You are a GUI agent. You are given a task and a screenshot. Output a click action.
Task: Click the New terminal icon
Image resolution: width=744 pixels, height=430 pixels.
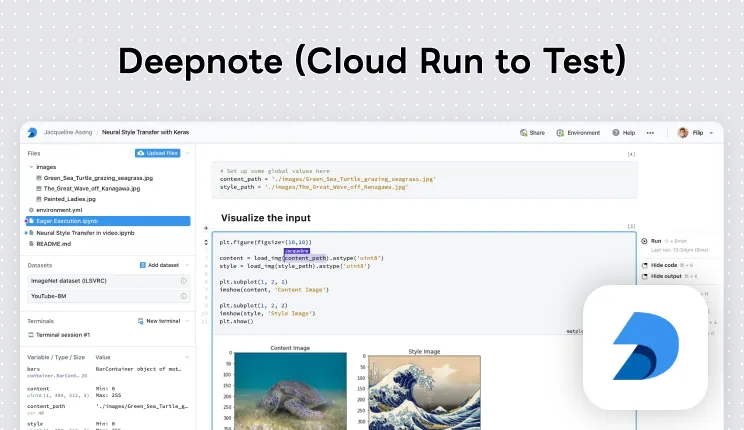[140, 321]
